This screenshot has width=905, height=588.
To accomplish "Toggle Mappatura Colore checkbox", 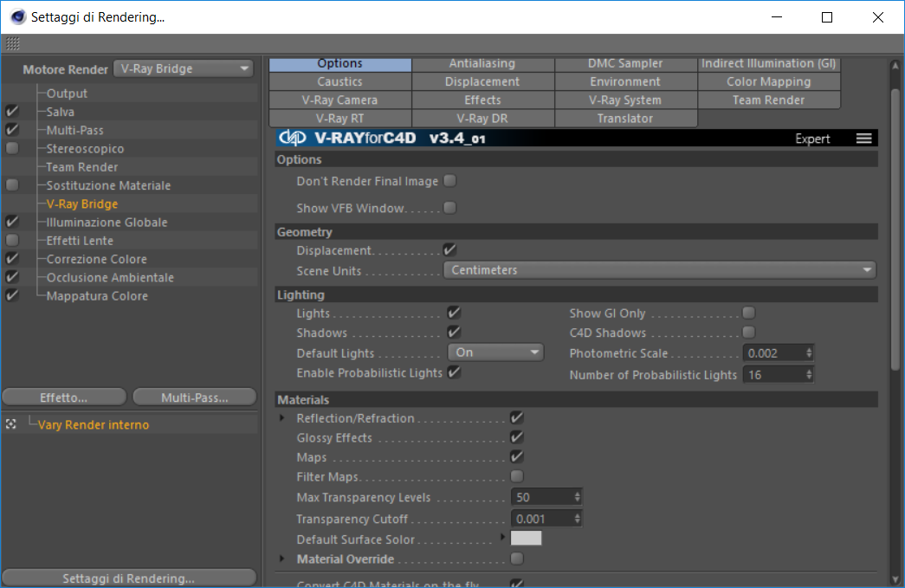I will [12, 296].
